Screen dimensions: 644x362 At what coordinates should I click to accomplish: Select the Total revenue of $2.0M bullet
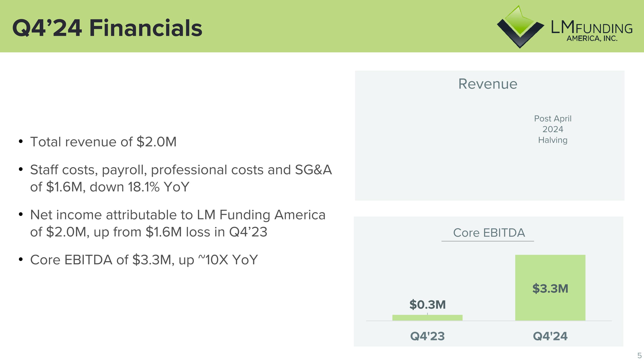(x=103, y=142)
